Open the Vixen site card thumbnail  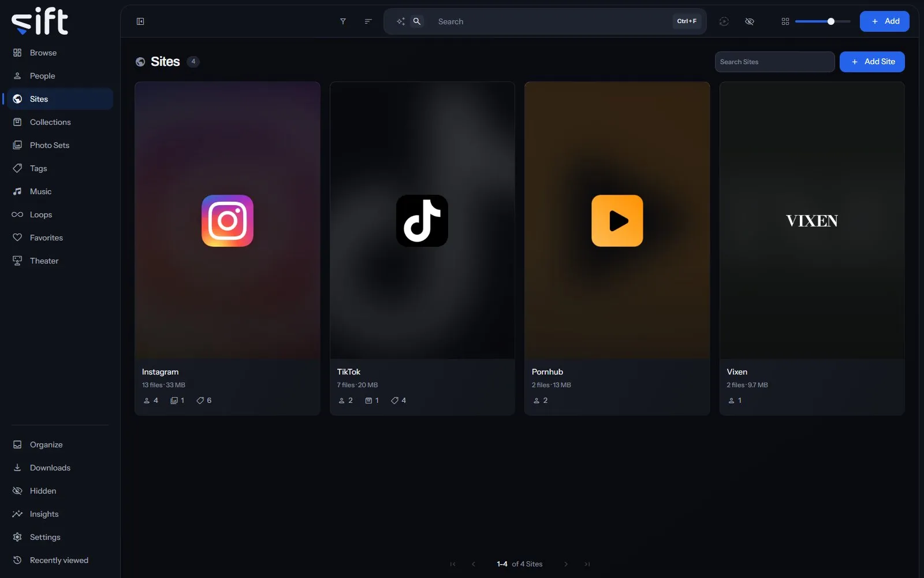coord(812,220)
